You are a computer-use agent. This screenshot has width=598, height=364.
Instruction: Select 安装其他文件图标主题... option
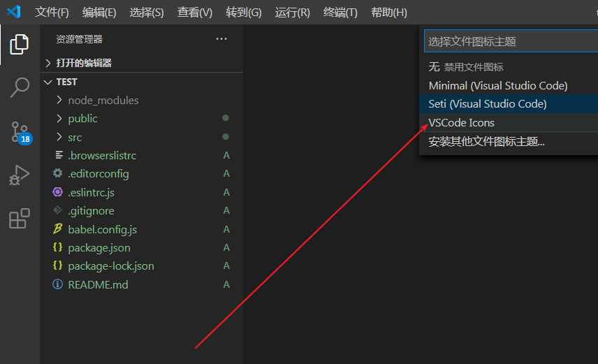[509, 142]
